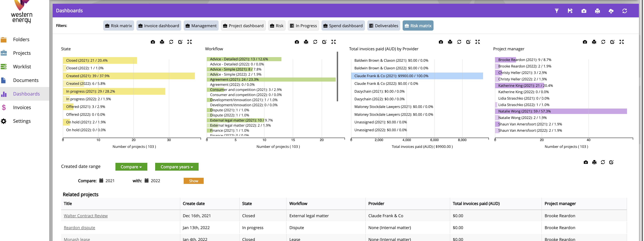Expand the State chart to fullscreen
This screenshot has width=644, height=241.
point(189,42)
